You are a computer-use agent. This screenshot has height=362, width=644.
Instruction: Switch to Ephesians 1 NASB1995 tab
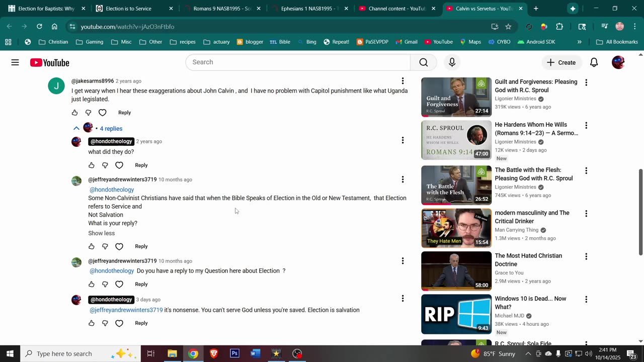click(309, 9)
